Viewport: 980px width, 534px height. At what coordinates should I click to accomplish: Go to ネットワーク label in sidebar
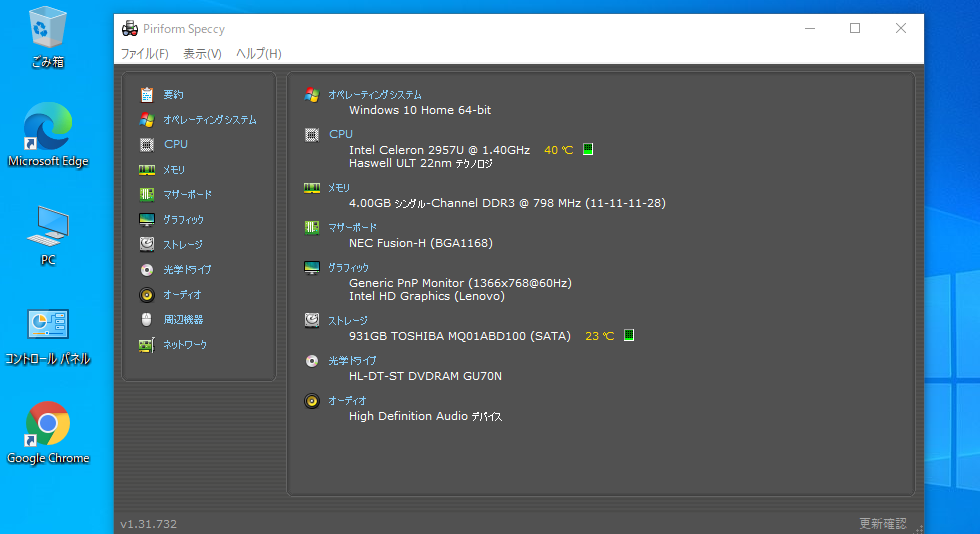pos(185,345)
